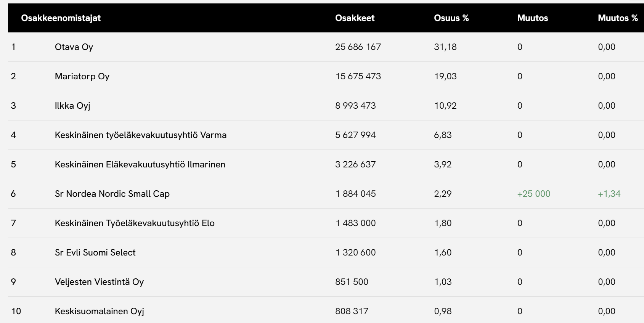
Task: Select the green +1,34 percent change
Action: 609,194
